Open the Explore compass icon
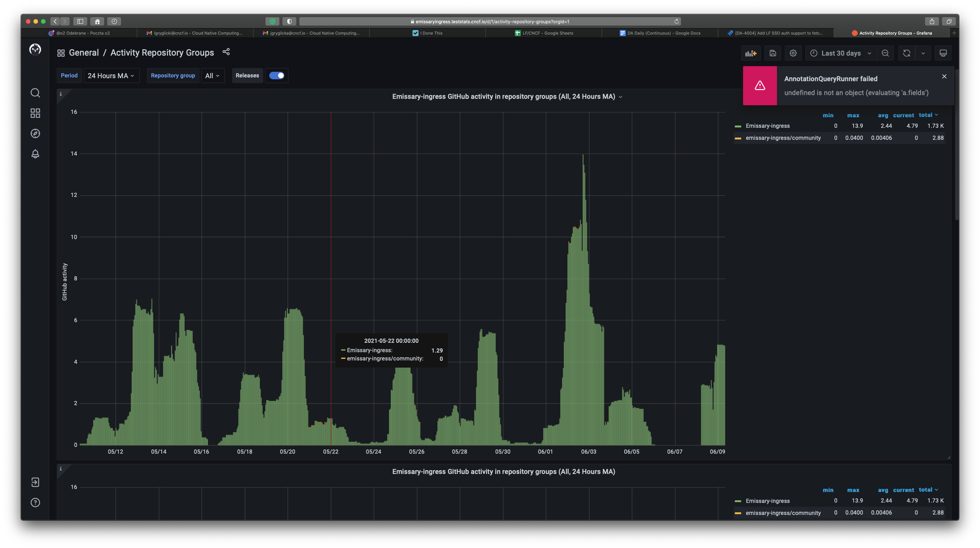Viewport: 980px width, 548px height. 35,133
